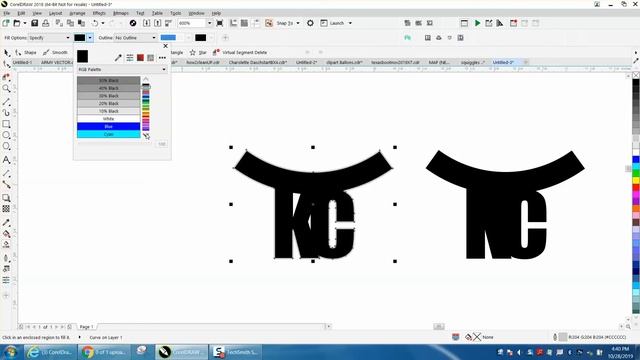
Task: Click the Open folder icon
Action: 17,23
